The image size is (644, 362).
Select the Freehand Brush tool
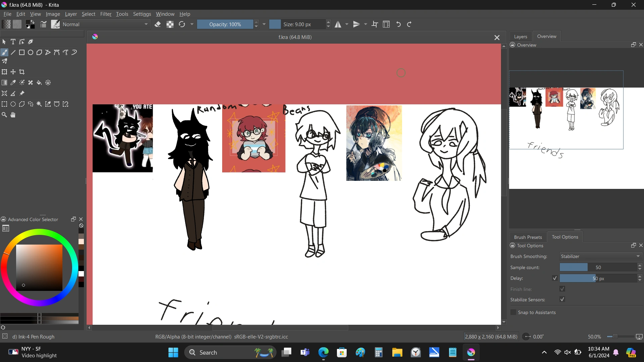(4, 52)
